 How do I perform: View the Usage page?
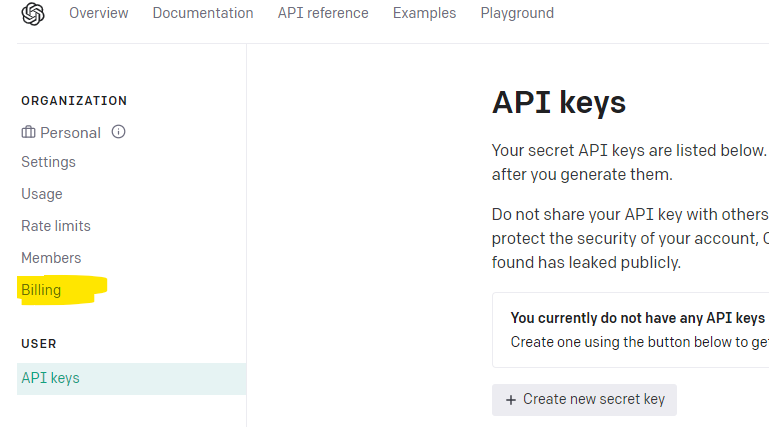(x=42, y=194)
